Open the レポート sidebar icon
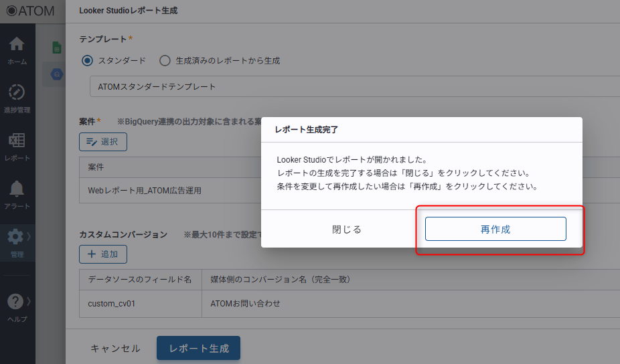Viewport: 620px width, 364px height. click(x=17, y=147)
